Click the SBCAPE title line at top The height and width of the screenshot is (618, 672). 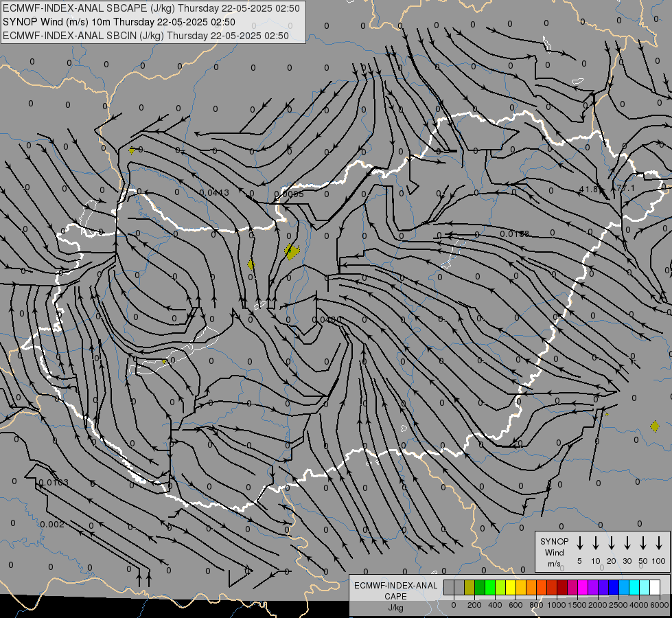[151, 8]
